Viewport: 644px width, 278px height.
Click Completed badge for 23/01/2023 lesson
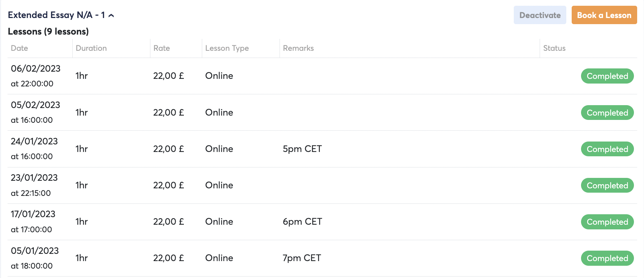(x=607, y=185)
